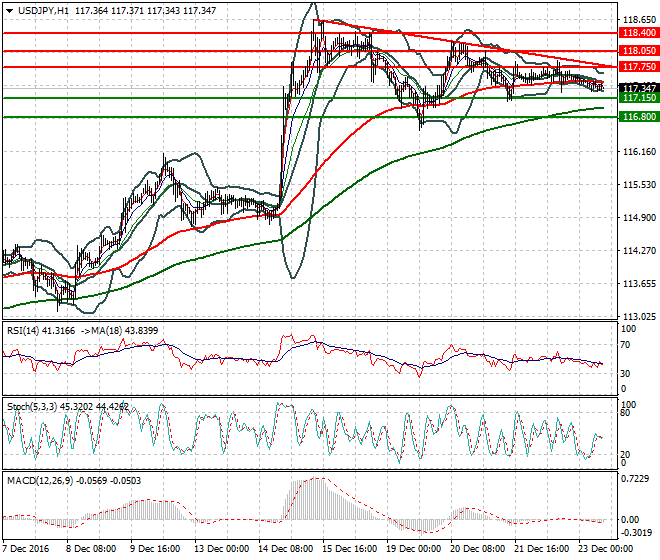
Task: Select the 117.150 green support label
Action: coord(639,98)
